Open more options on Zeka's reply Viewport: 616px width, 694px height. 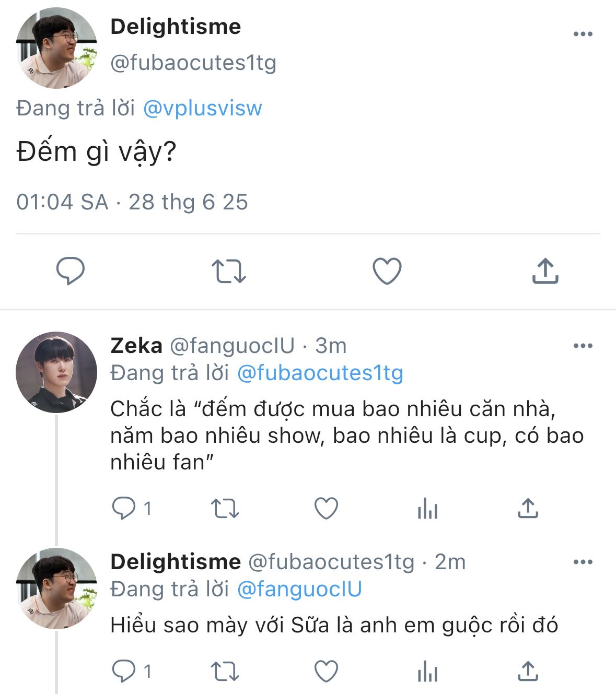click(583, 346)
